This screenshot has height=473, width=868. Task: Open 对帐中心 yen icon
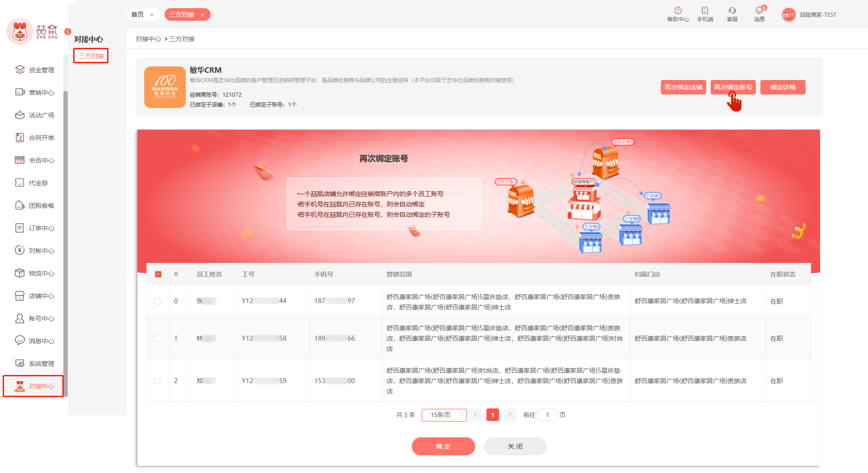pos(20,250)
